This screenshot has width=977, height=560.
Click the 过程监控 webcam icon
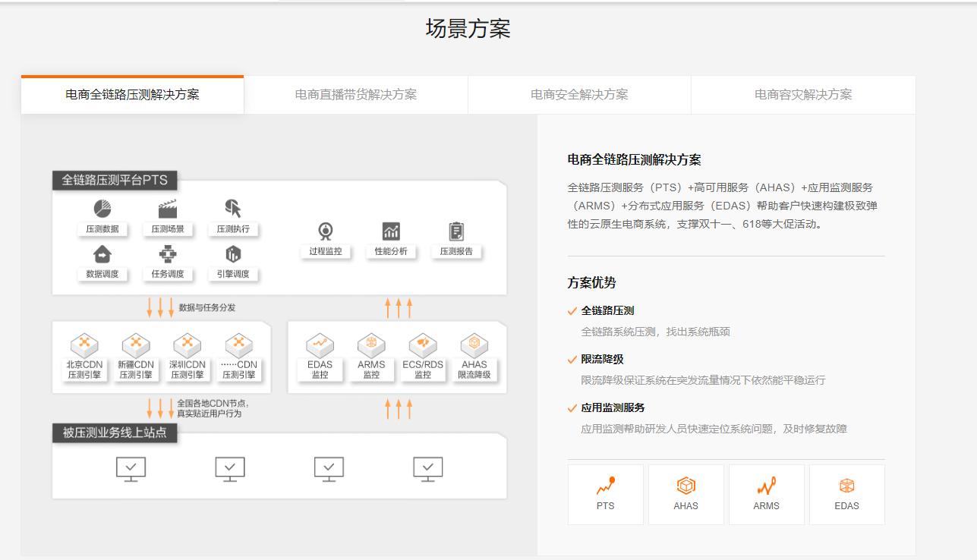coord(326,231)
